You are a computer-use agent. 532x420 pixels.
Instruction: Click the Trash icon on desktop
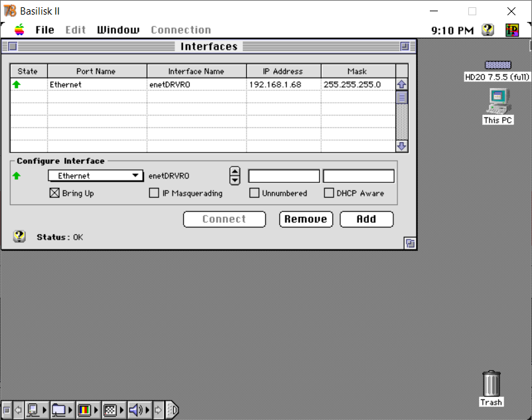tap(492, 384)
